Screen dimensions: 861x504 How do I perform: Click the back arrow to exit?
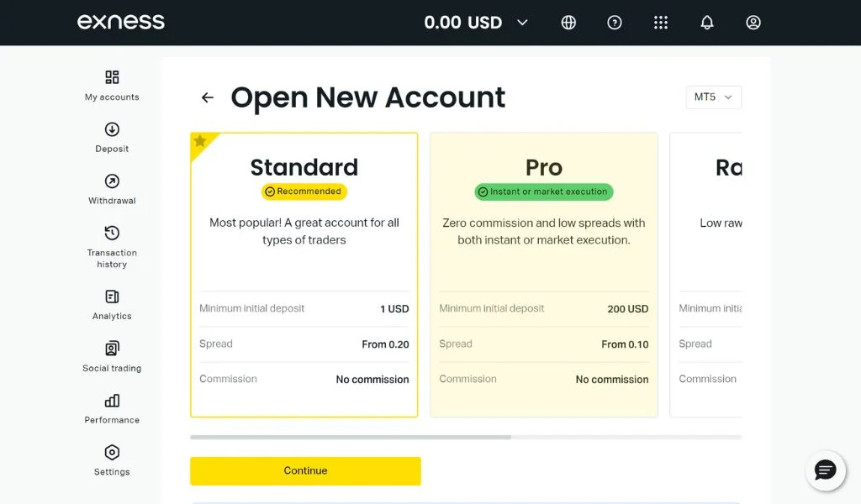click(207, 97)
